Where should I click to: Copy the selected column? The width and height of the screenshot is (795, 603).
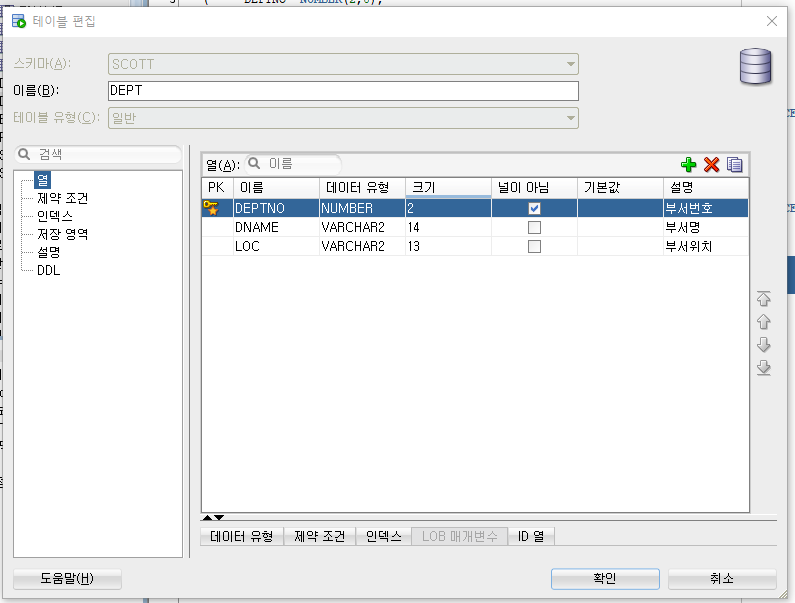pyautogui.click(x=735, y=164)
